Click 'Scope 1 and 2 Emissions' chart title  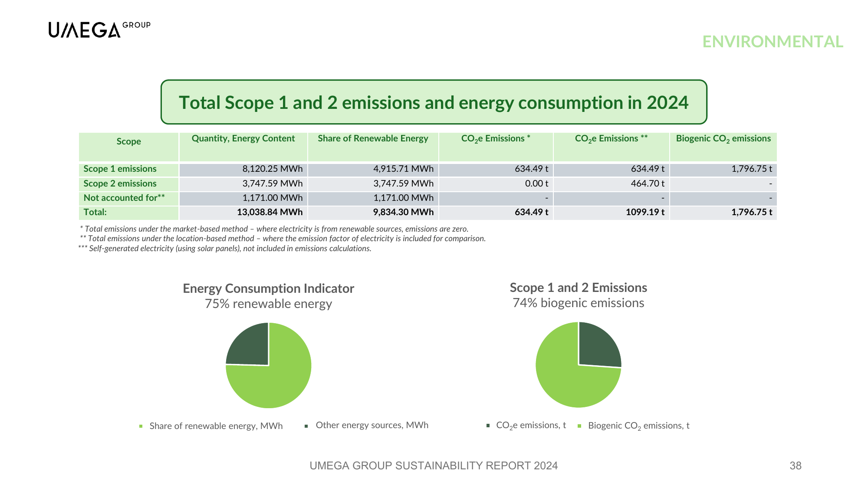click(578, 288)
